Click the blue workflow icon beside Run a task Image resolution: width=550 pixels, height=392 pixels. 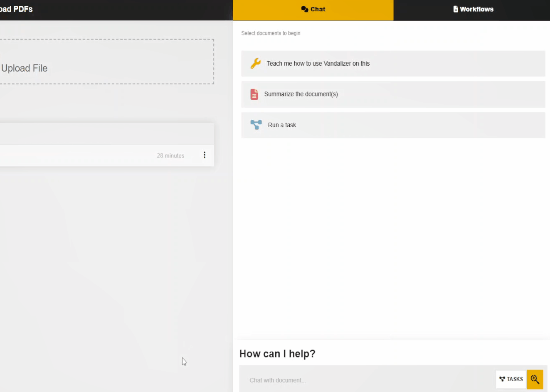click(x=256, y=125)
